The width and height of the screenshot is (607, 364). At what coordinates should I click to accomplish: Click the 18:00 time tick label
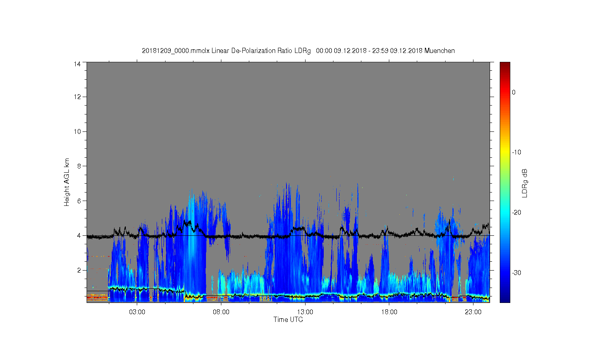click(x=389, y=312)
